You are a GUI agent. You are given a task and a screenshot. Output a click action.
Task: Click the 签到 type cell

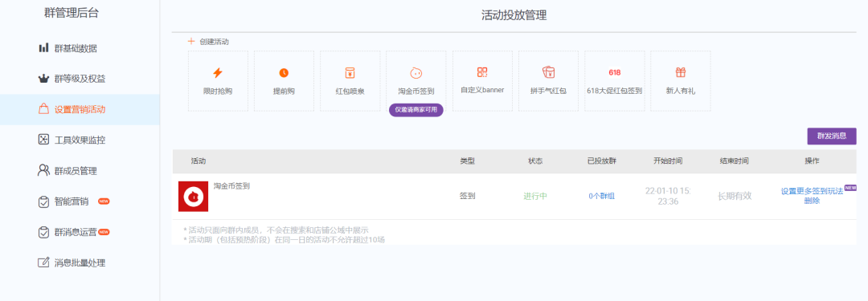(x=467, y=196)
